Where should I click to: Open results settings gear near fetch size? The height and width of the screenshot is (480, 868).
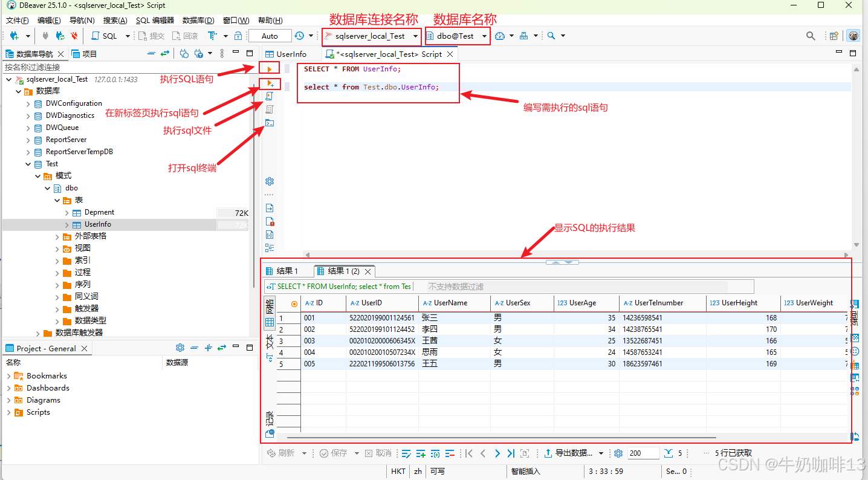tap(618, 453)
